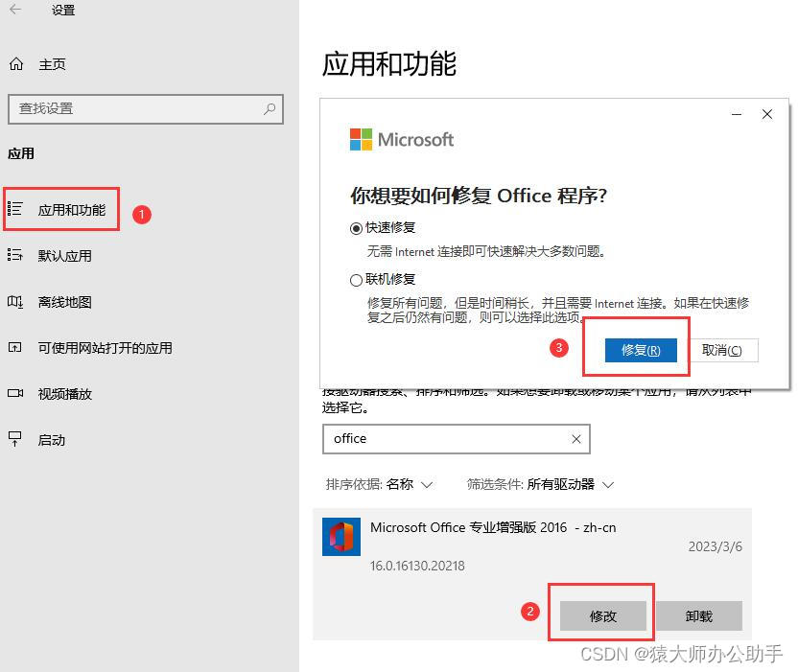Image resolution: width=798 pixels, height=672 pixels.
Task: Click the 你想要如何修复 Office 程序? heading
Action: (479, 196)
